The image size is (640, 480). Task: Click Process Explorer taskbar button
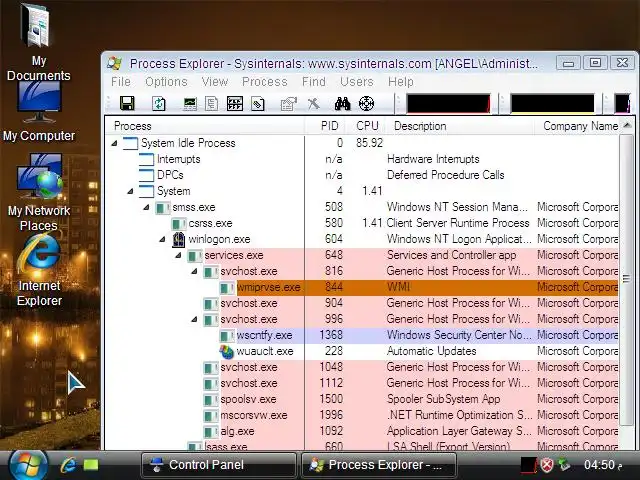(x=378, y=465)
